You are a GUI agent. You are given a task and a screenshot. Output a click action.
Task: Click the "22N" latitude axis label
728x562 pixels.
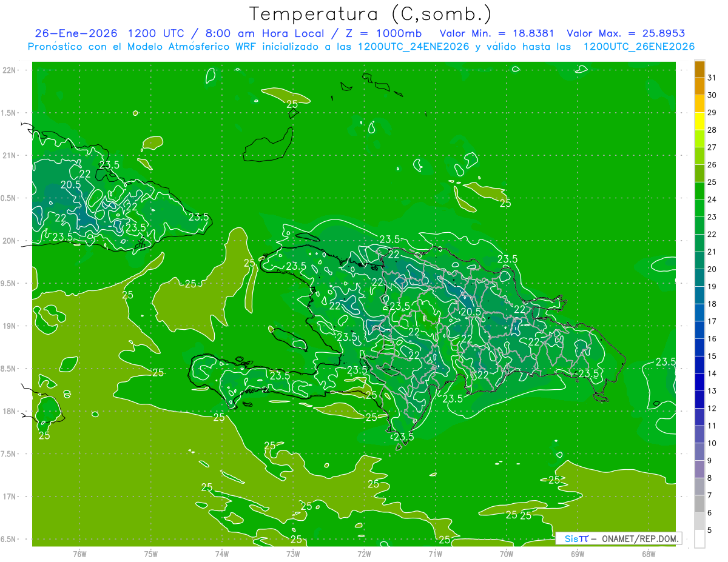tap(10, 70)
